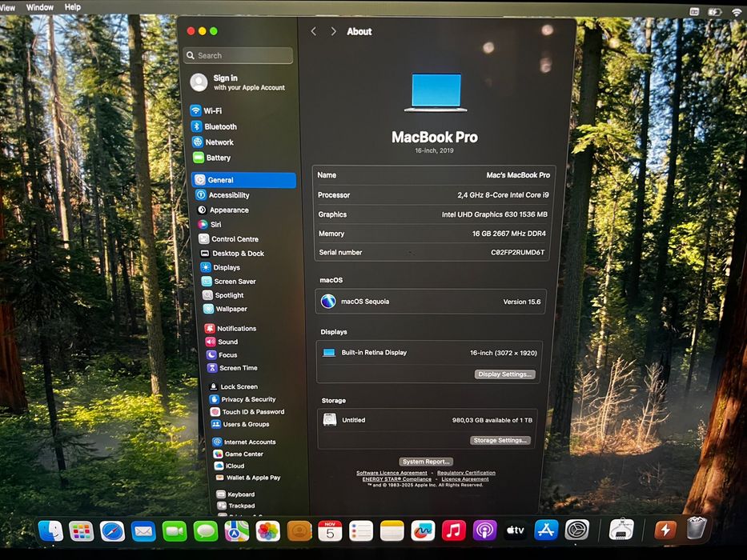
Task: Open Privacy & Security settings
Action: point(243,399)
